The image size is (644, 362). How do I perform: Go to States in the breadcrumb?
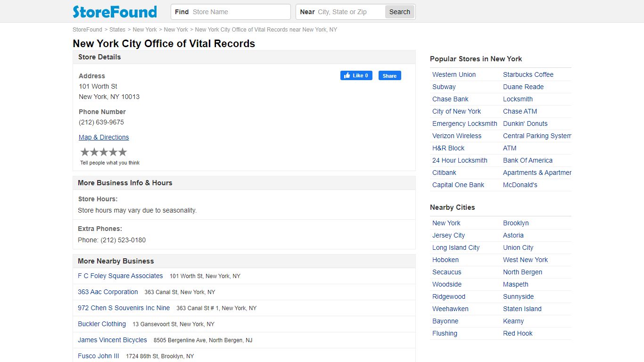pyautogui.click(x=117, y=29)
